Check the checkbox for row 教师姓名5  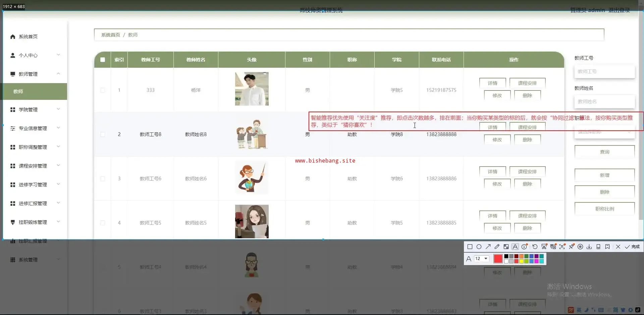click(x=103, y=223)
